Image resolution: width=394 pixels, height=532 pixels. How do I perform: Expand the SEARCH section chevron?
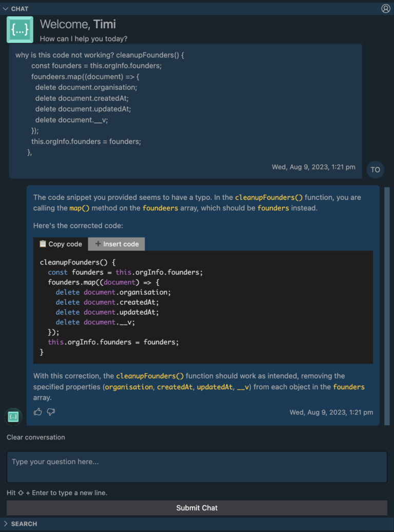coord(6,524)
